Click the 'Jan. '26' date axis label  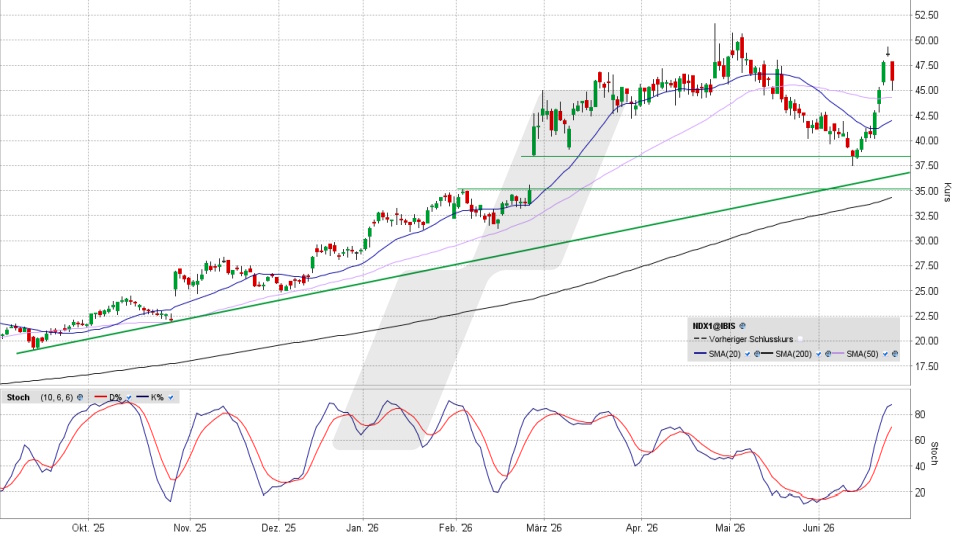pos(362,528)
